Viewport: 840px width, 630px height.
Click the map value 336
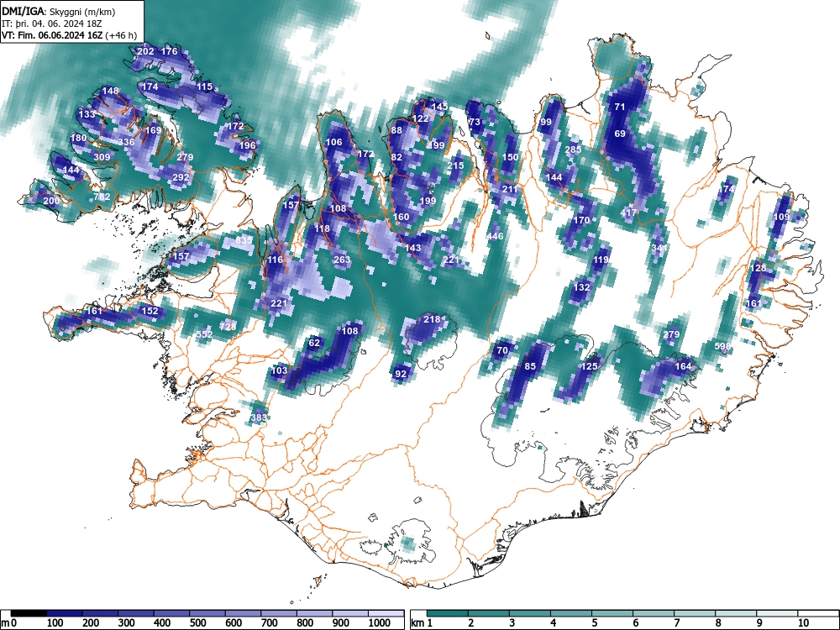coord(127,142)
